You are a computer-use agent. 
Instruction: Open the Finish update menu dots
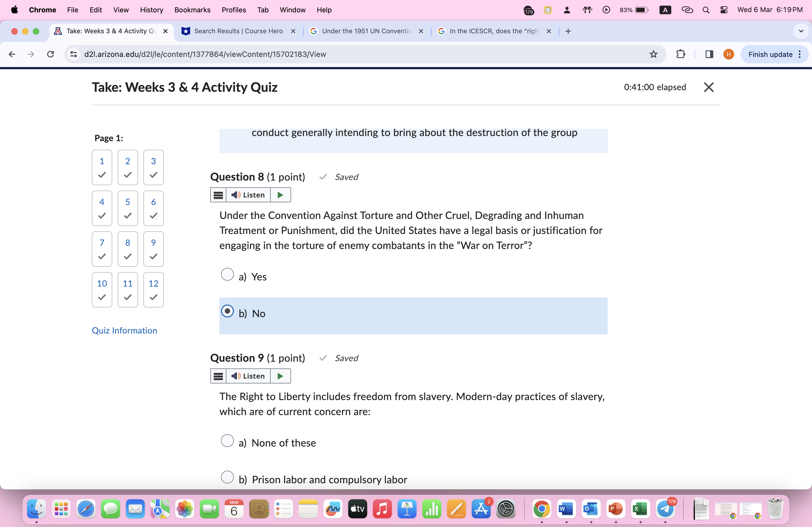pos(800,54)
